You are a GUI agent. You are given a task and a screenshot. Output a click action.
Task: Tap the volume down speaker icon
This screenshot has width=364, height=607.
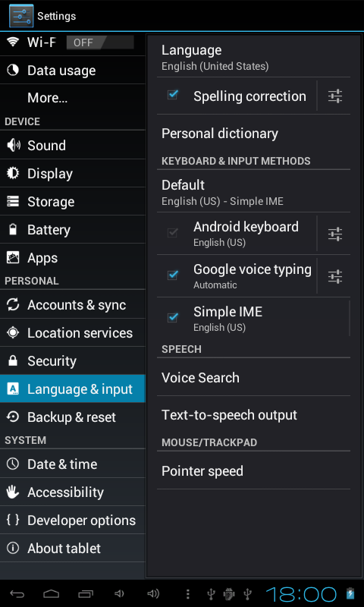pyautogui.click(x=119, y=593)
